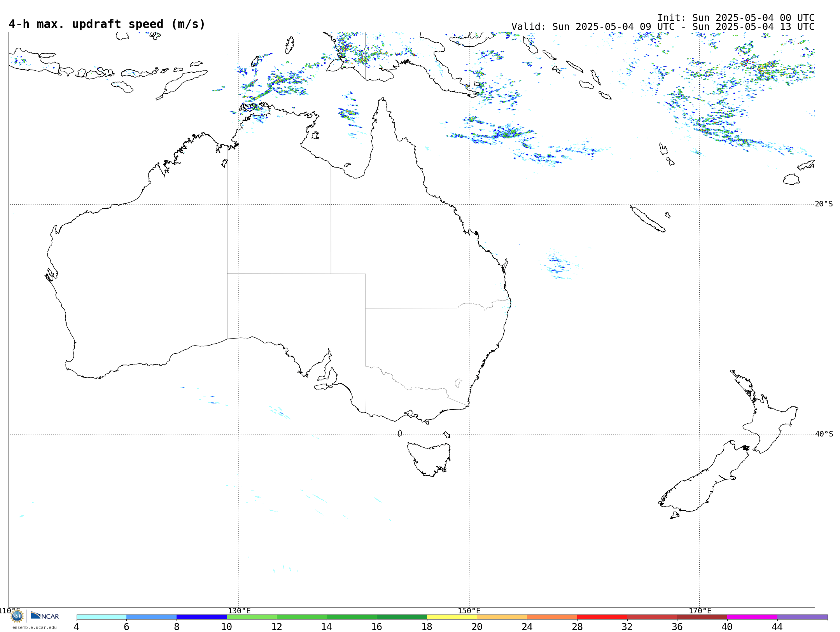This screenshot has width=840, height=632.
Task: Click colorbar tick label 40
Action: 727,627
